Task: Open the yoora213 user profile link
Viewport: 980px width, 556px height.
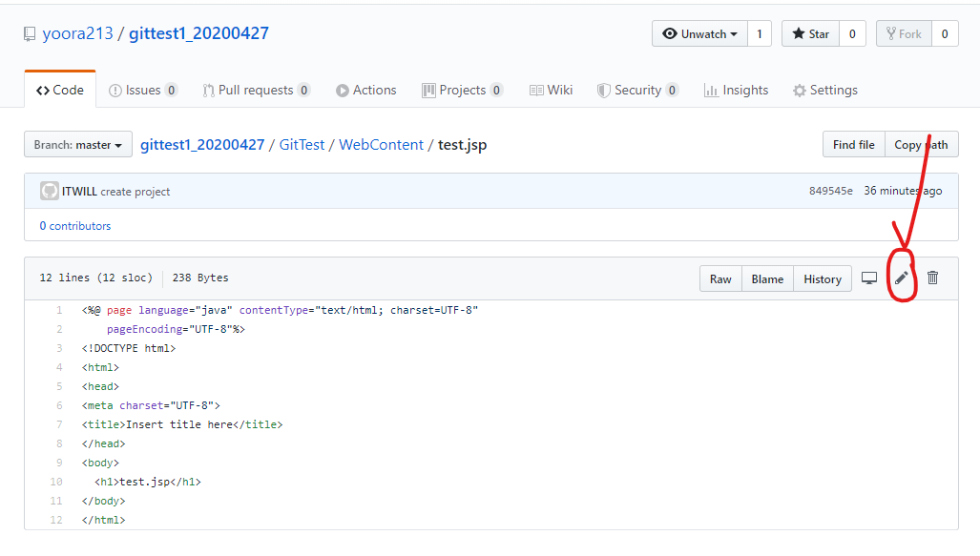Action: point(77,33)
